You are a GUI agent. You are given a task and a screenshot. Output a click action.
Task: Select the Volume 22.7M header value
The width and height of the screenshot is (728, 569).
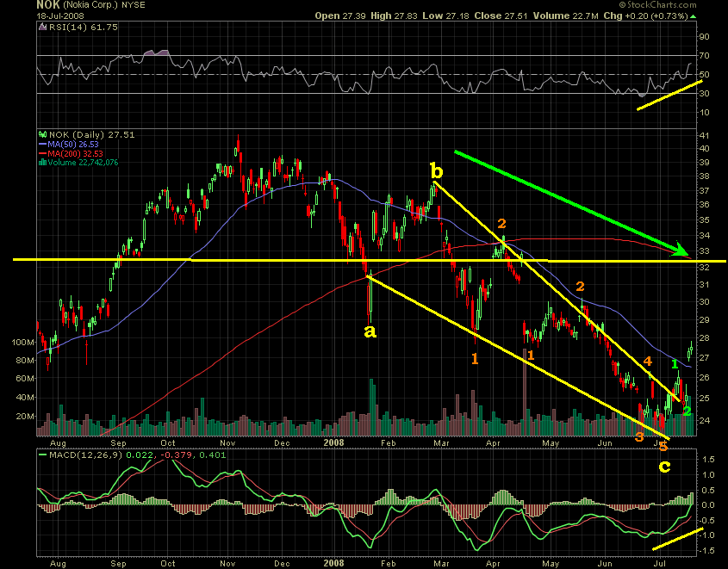tap(566, 15)
